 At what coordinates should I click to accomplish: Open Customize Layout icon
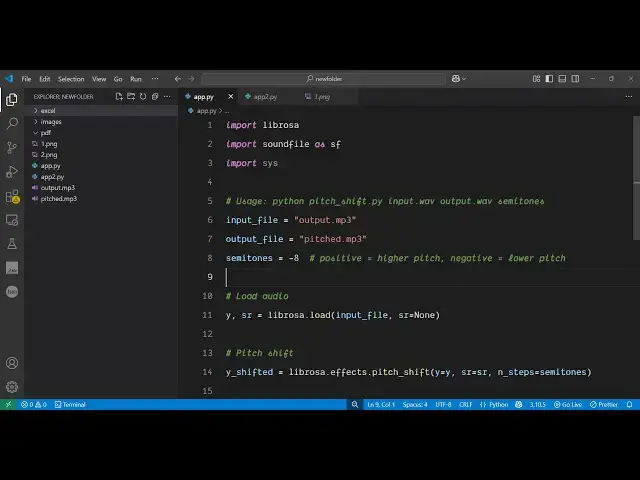click(536, 79)
